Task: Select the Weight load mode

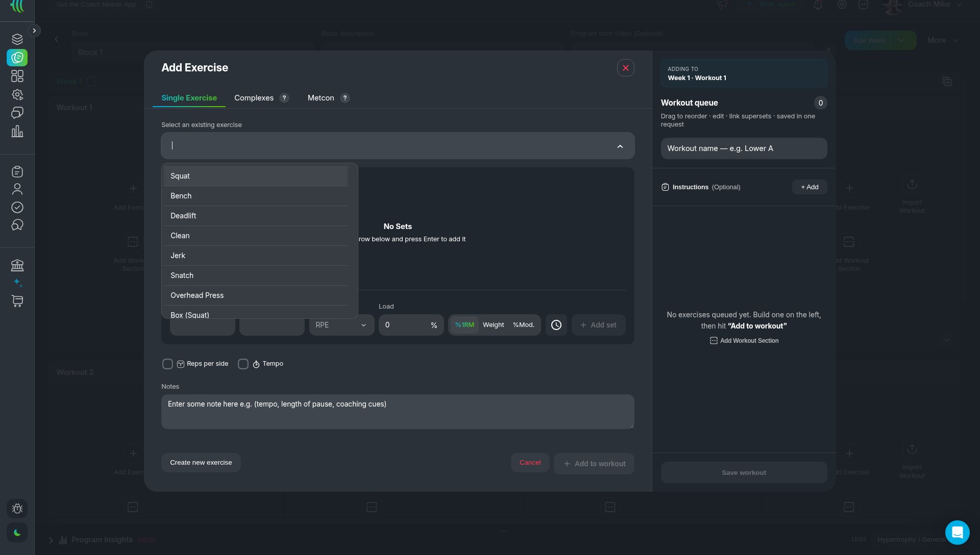Action: pyautogui.click(x=493, y=325)
